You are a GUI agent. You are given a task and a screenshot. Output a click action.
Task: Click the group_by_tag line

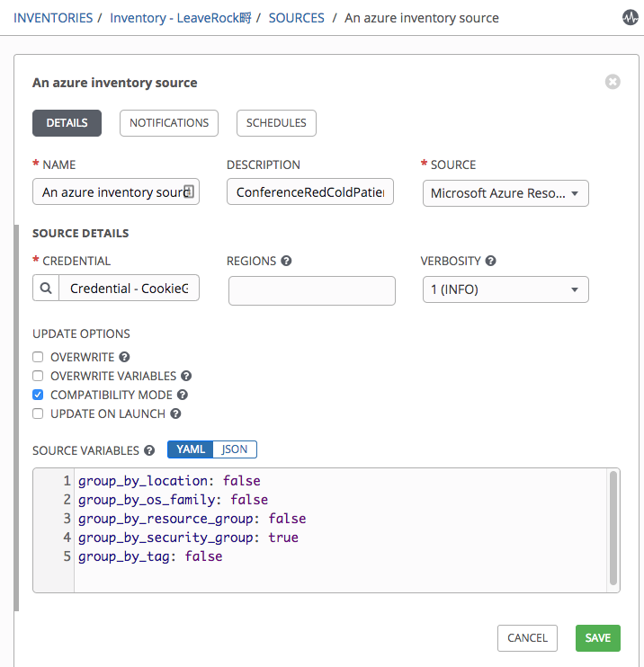pyautogui.click(x=150, y=556)
